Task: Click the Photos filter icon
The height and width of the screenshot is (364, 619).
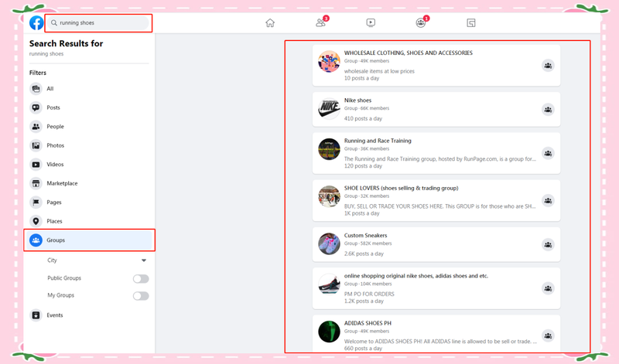Action: (x=36, y=145)
